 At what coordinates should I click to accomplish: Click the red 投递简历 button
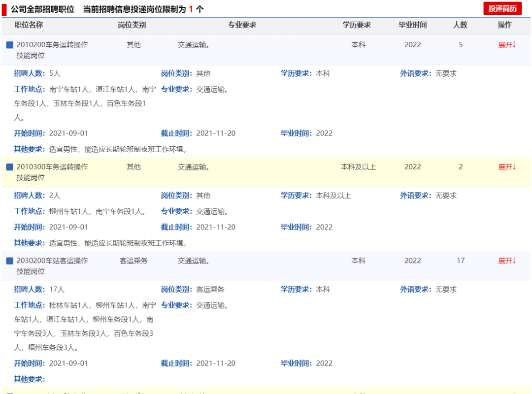coord(502,8)
